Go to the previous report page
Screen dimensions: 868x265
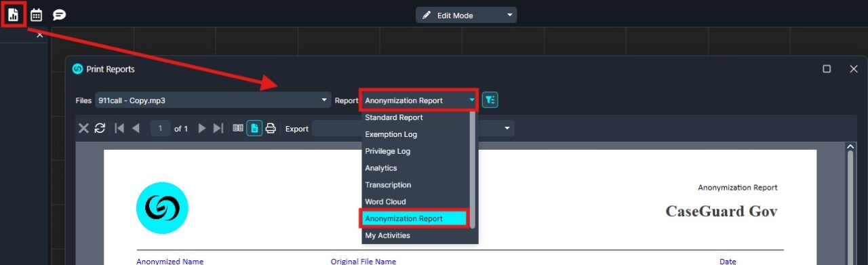(136, 128)
